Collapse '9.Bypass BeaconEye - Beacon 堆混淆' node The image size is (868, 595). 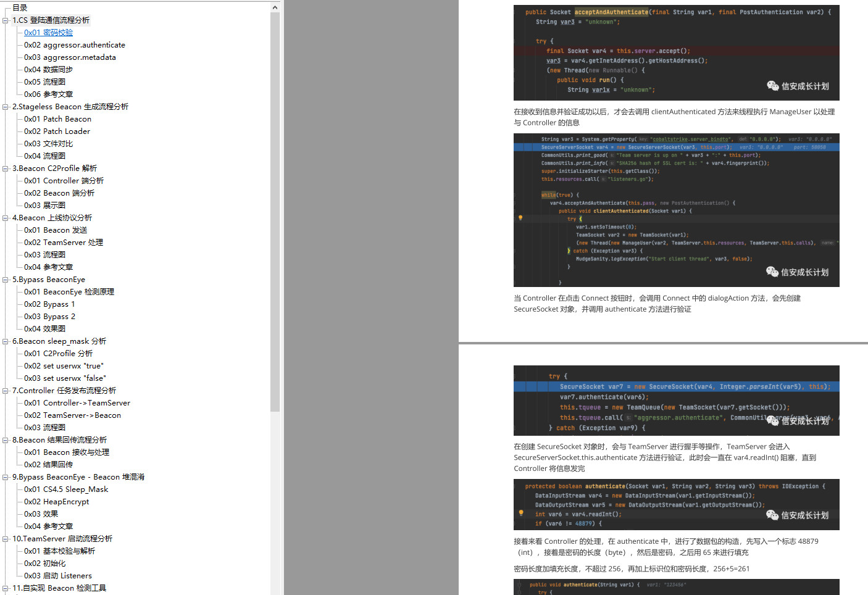pos(6,477)
